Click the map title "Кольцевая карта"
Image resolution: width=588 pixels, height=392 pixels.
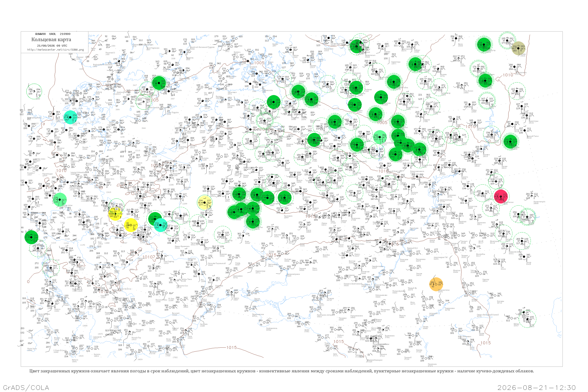click(51, 40)
